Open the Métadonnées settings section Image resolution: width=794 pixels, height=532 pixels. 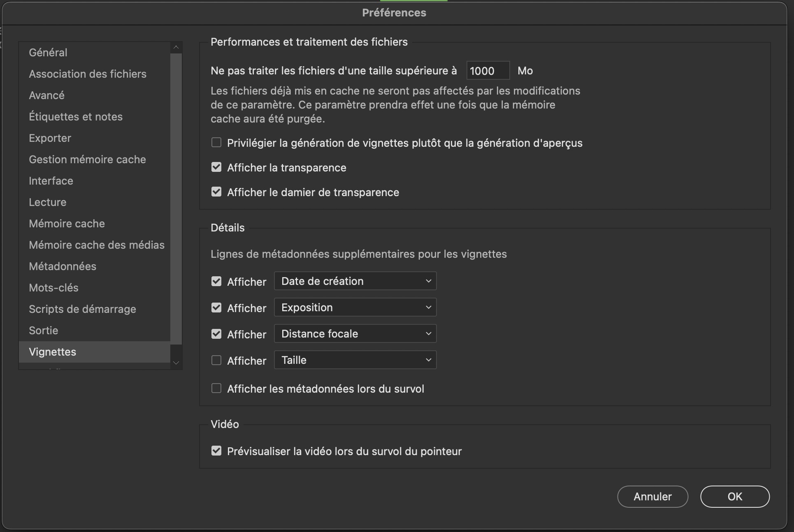[x=63, y=266]
